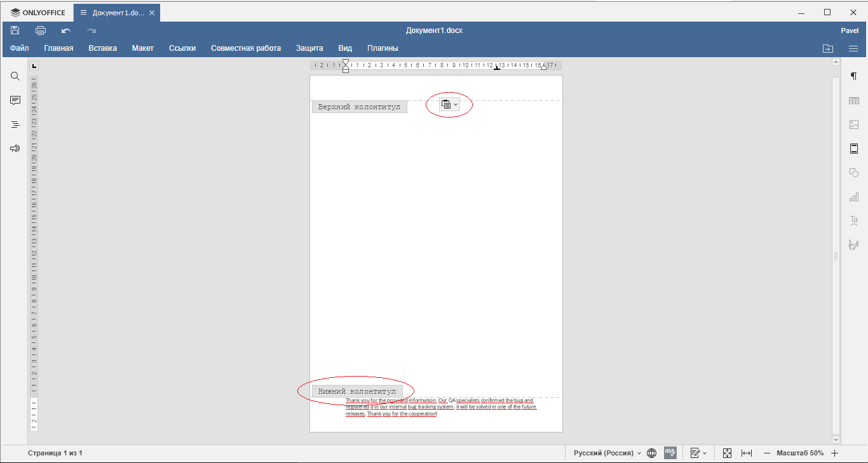Image resolution: width=868 pixels, height=463 pixels.
Task: Toggle spell checking ABC icon
Action: (x=670, y=453)
